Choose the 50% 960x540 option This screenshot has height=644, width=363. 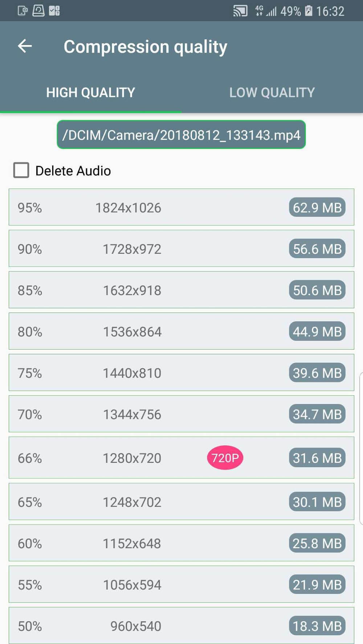point(181,625)
